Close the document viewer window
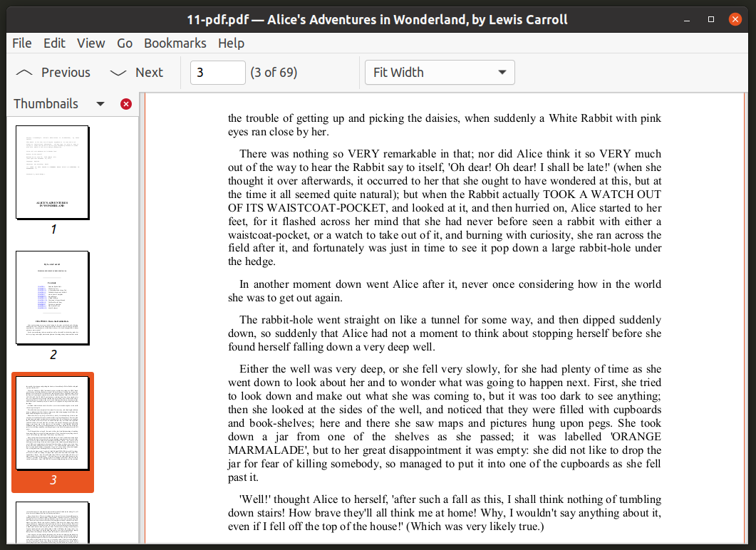The width and height of the screenshot is (756, 550). [735, 20]
